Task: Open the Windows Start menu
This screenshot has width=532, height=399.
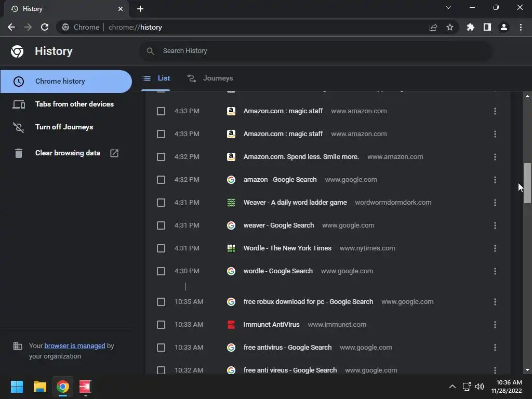Action: click(x=17, y=387)
